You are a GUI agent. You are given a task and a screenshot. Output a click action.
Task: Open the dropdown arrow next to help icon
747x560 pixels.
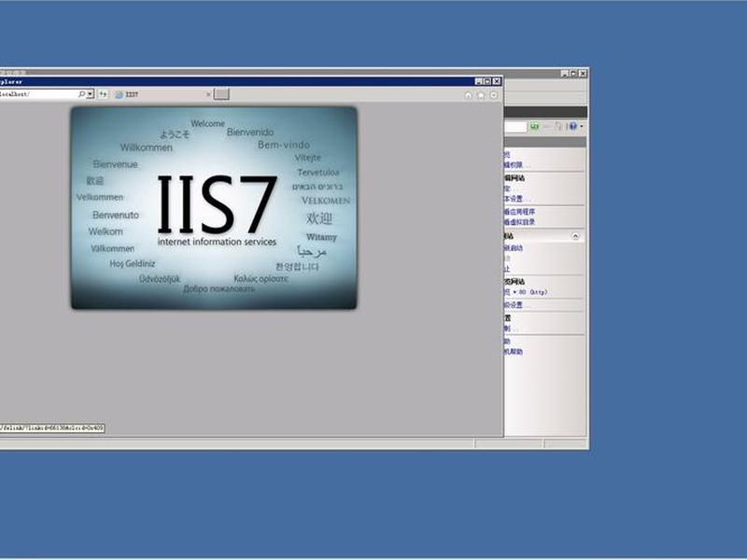click(582, 126)
